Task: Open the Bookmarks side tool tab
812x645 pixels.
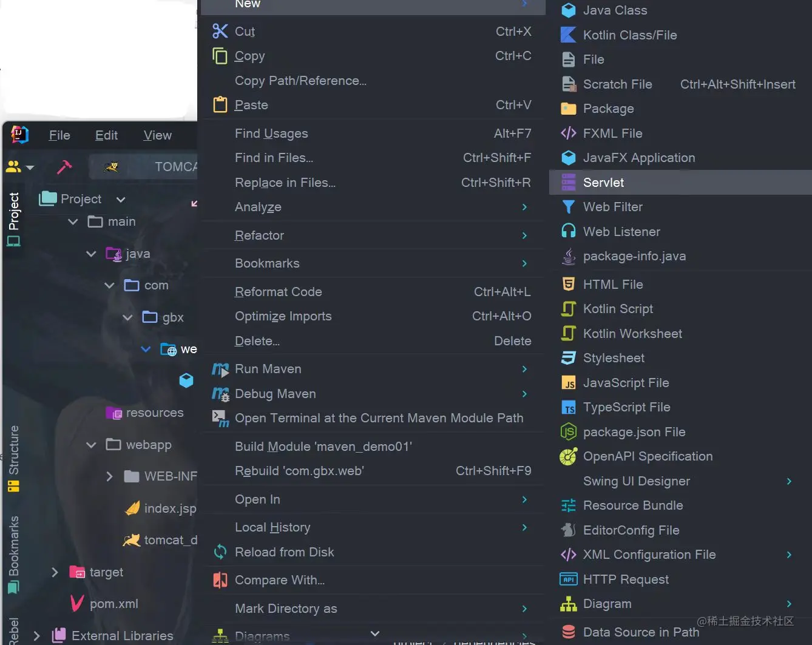Action: [13, 555]
